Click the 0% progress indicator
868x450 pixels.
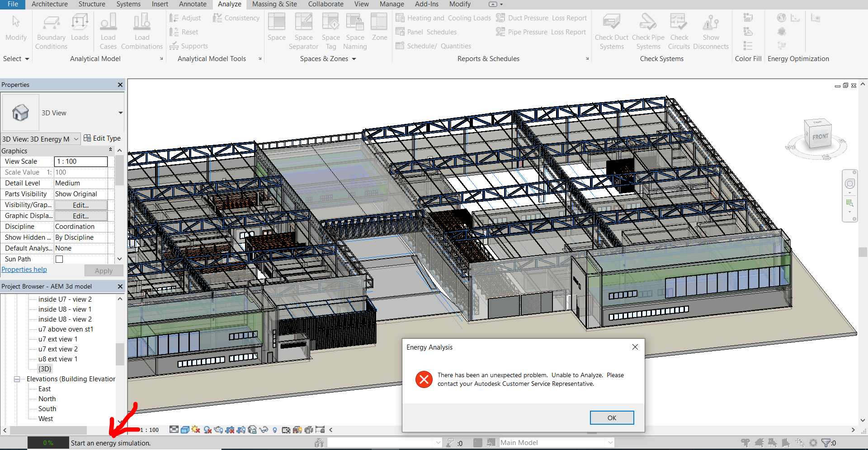click(48, 443)
